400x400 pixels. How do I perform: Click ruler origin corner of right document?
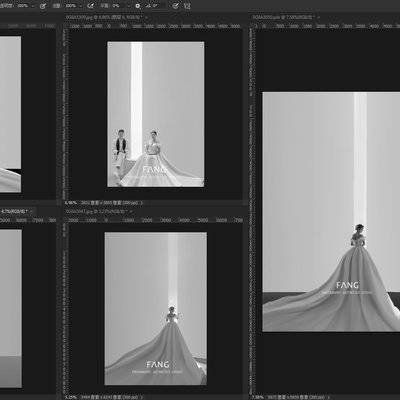click(x=252, y=26)
